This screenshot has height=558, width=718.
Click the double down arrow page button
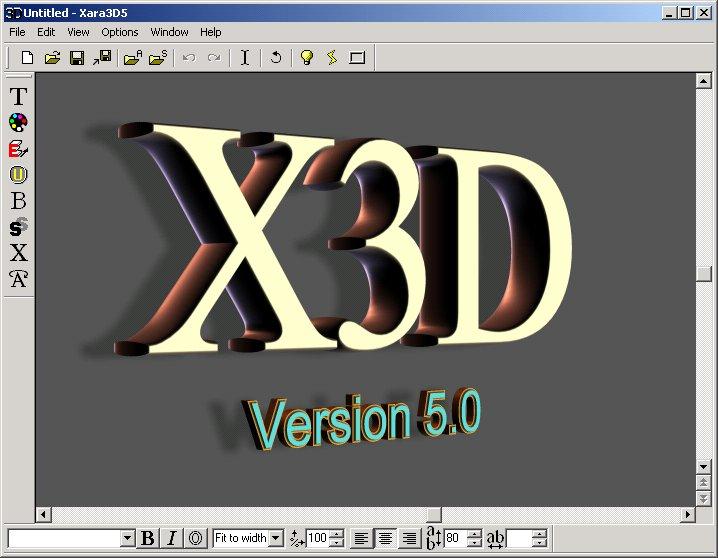coord(703,498)
